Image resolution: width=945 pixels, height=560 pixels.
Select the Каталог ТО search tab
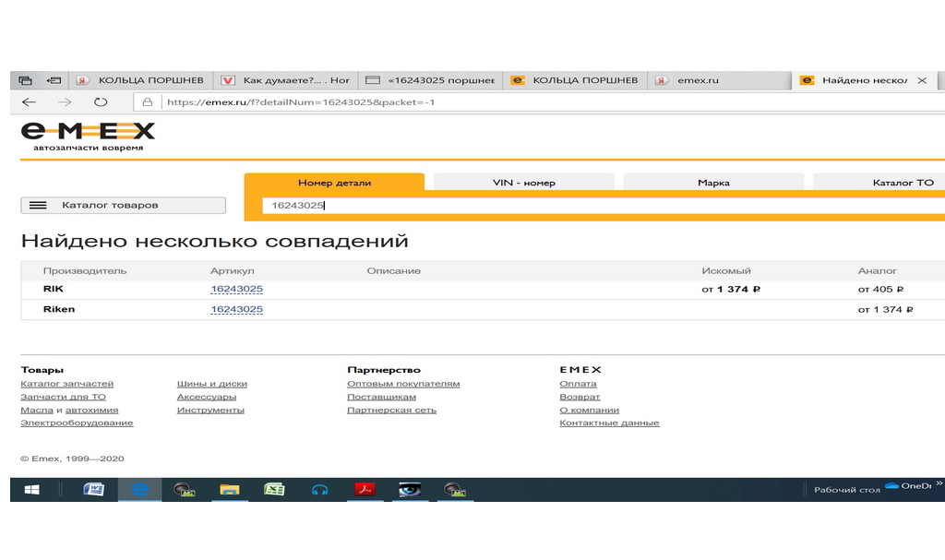coord(879,182)
